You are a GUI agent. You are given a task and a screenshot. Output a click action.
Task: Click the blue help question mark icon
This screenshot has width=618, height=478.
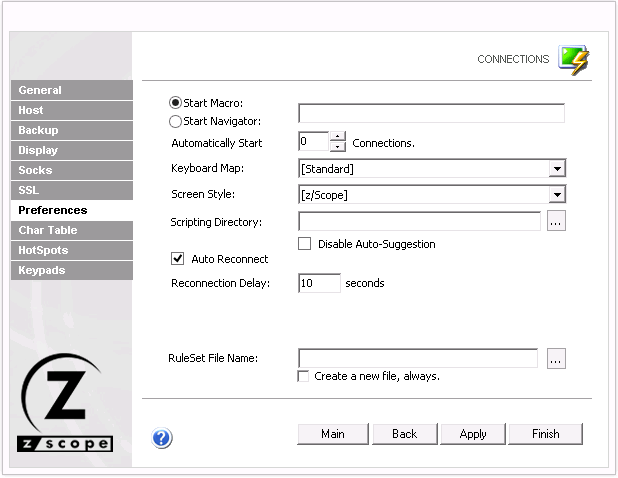(162, 438)
